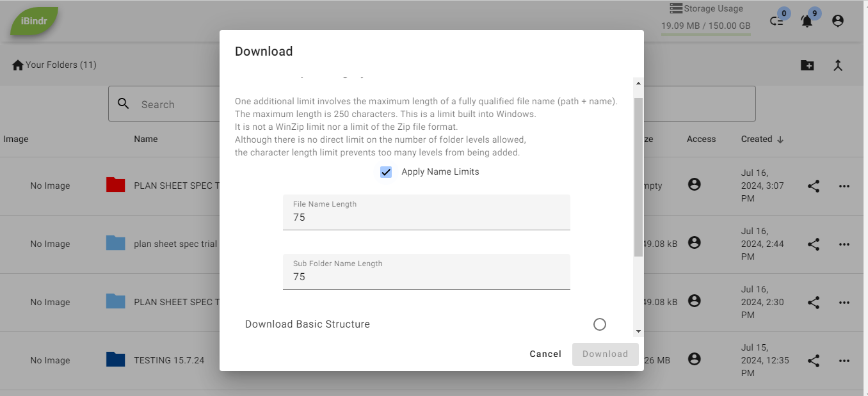
Task: Click the create new folder icon
Action: 807,65
